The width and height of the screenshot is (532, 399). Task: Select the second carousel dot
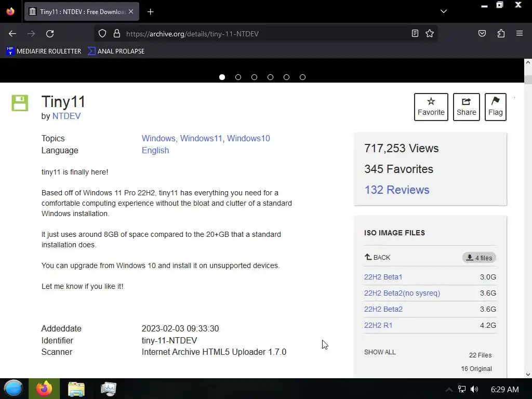click(x=238, y=77)
